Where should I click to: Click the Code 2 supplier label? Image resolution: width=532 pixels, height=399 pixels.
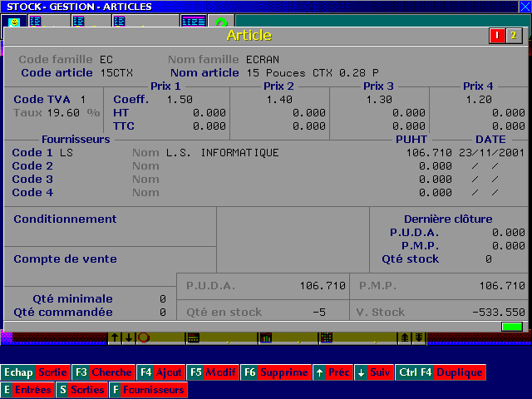[32, 166]
